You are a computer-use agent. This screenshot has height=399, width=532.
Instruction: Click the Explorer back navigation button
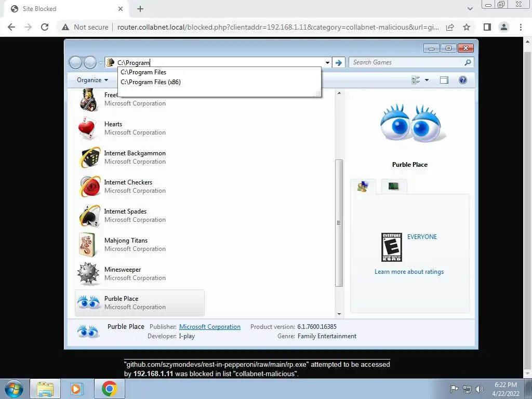[76, 62]
